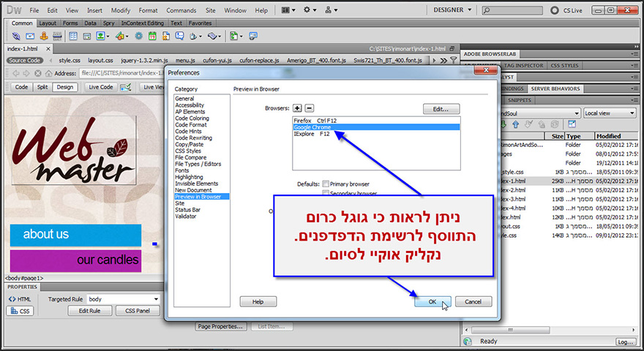Open the Adobe BrowserLab panel options menu

pos(634,54)
